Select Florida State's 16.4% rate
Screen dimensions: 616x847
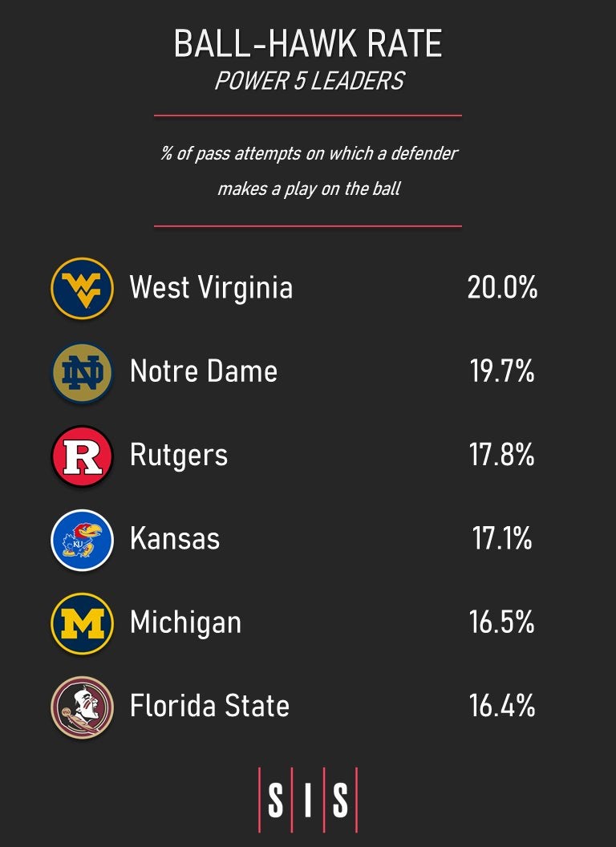click(502, 707)
